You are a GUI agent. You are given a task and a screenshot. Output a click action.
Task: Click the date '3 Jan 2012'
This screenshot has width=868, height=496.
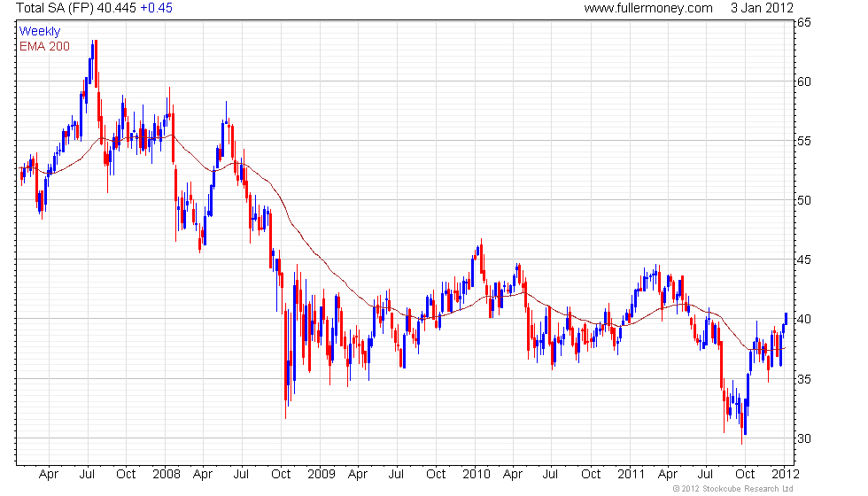pyautogui.click(x=762, y=8)
